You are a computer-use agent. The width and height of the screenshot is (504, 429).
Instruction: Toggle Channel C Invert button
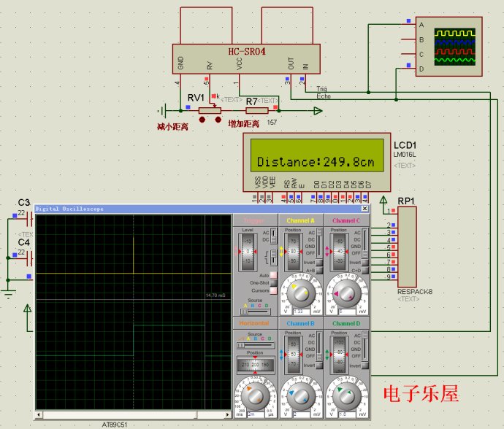tap(364, 263)
